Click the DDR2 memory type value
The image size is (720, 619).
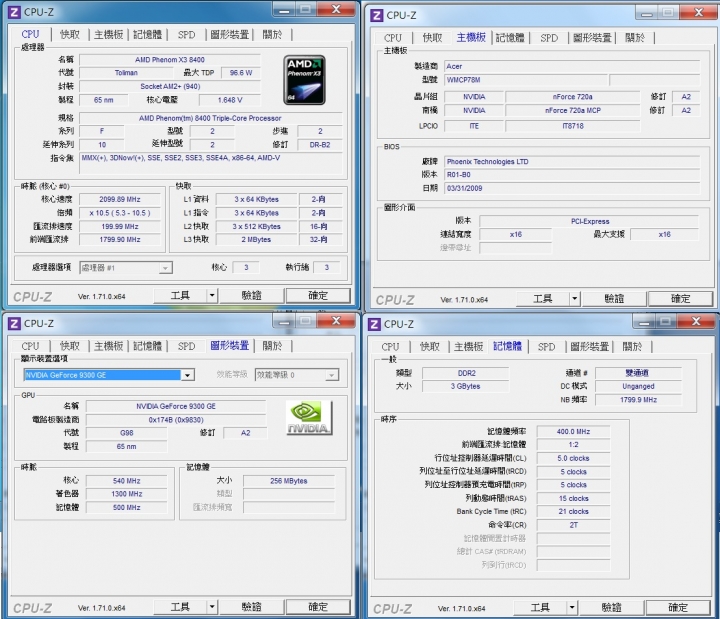click(x=466, y=373)
